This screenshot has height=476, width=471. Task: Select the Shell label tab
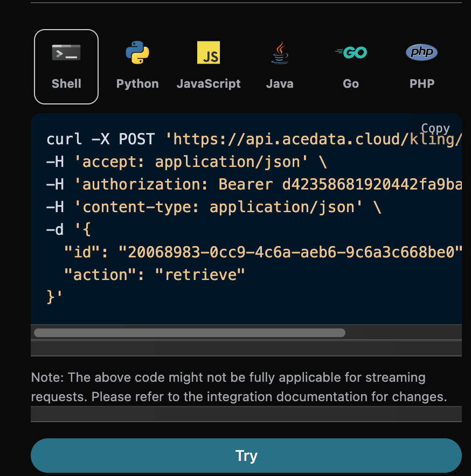tap(66, 83)
